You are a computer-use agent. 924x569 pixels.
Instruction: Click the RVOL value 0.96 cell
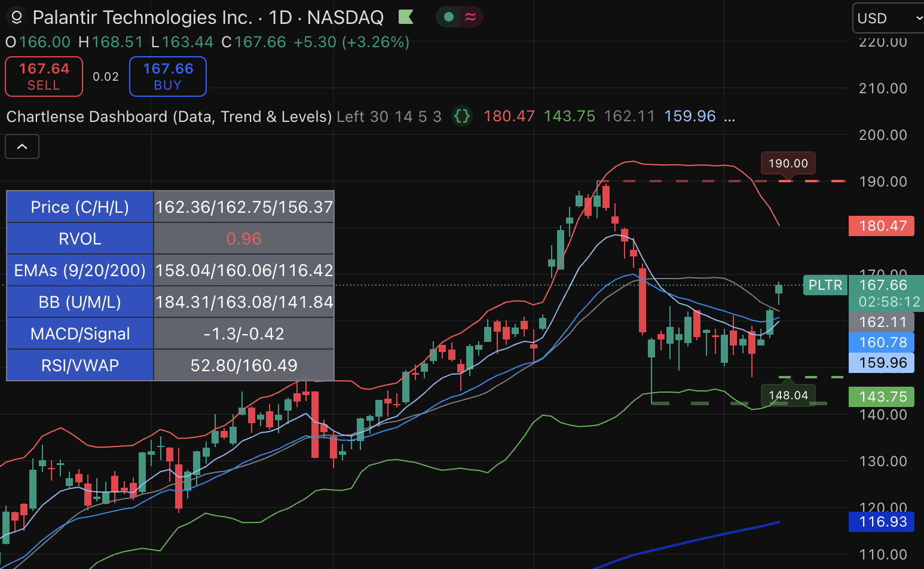(x=244, y=239)
